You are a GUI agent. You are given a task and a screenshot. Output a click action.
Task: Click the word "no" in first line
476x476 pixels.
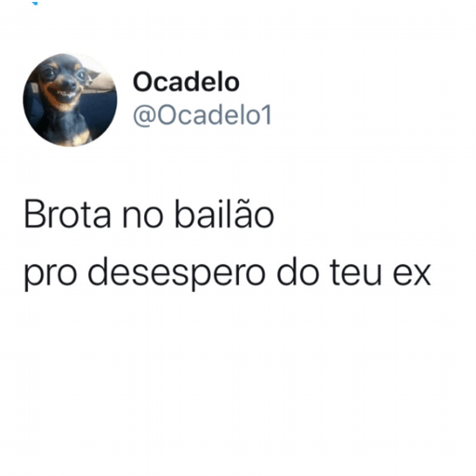point(142,218)
